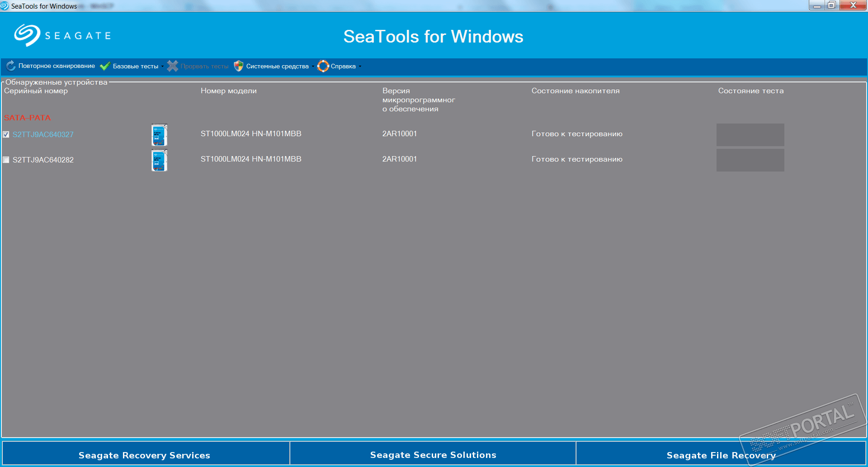Image resolution: width=868 pixels, height=467 pixels.
Task: Expand the Справка dropdown arrow
Action: pos(360,67)
